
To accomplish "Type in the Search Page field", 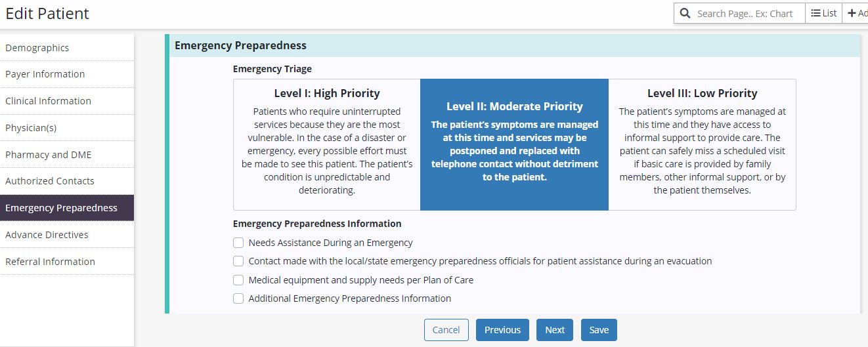I will 745,13.
